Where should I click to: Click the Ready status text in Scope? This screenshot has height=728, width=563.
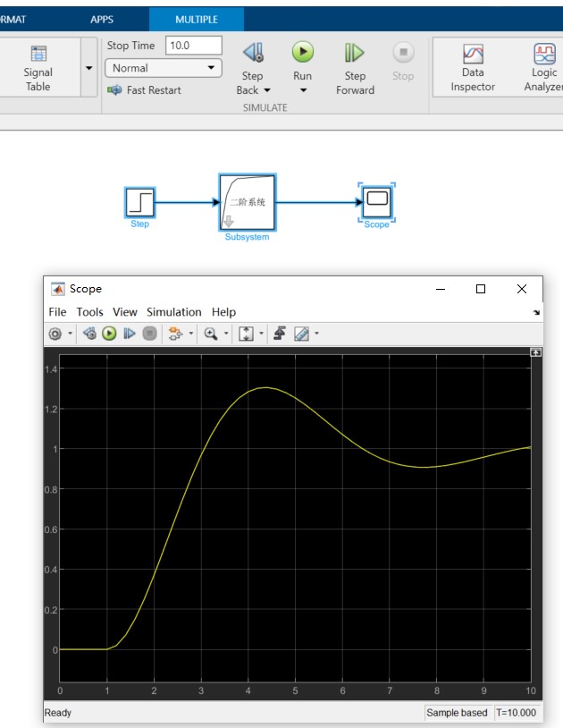coord(58,713)
